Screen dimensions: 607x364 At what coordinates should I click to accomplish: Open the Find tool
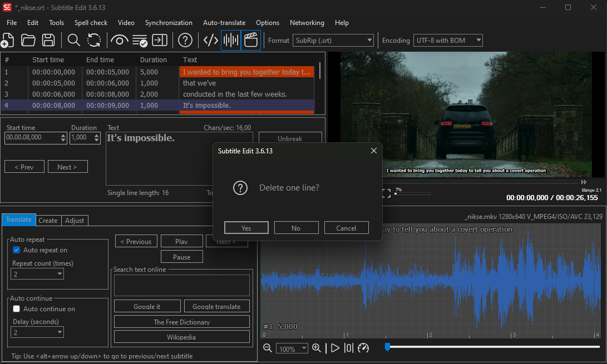(73, 40)
